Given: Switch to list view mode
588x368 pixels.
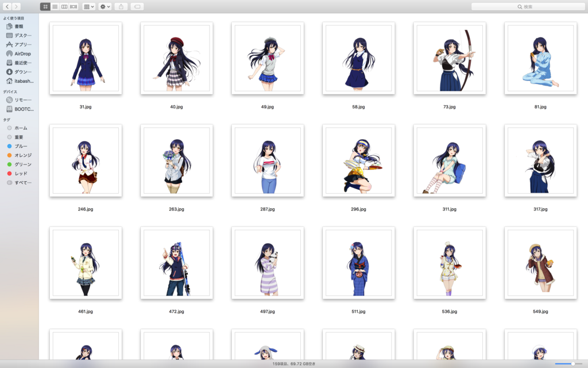Looking at the screenshot, I should pyautogui.click(x=55, y=6).
